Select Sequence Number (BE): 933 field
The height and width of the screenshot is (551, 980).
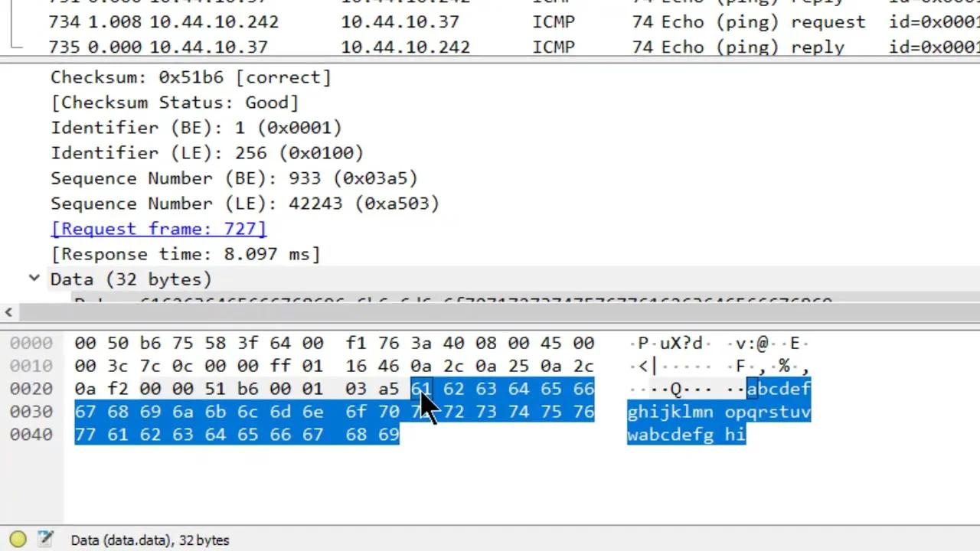pos(234,178)
